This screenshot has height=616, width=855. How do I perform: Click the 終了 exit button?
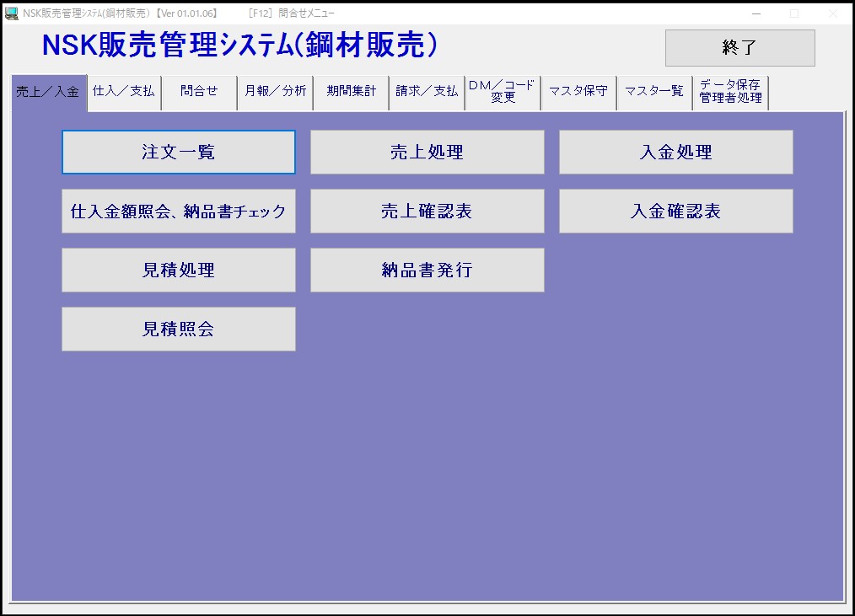coord(740,48)
